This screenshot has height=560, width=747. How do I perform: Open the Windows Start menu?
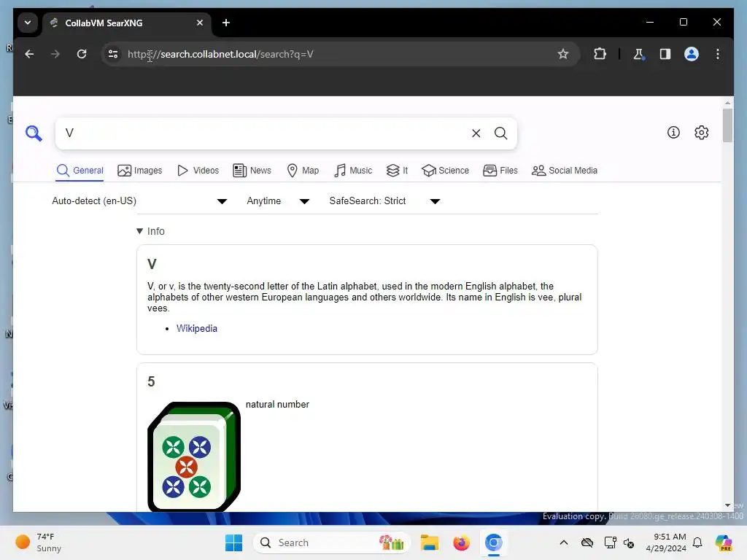[233, 542]
